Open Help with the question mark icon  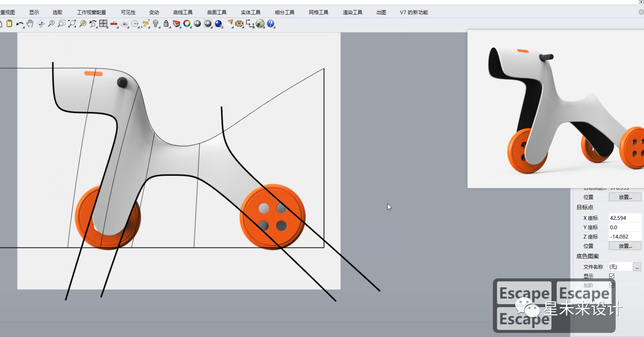point(271,24)
